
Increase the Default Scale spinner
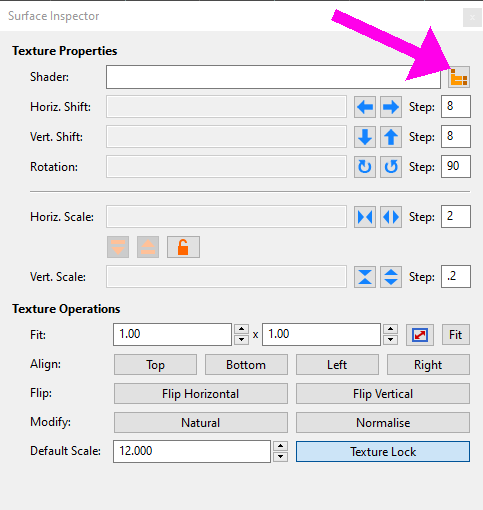click(280, 446)
